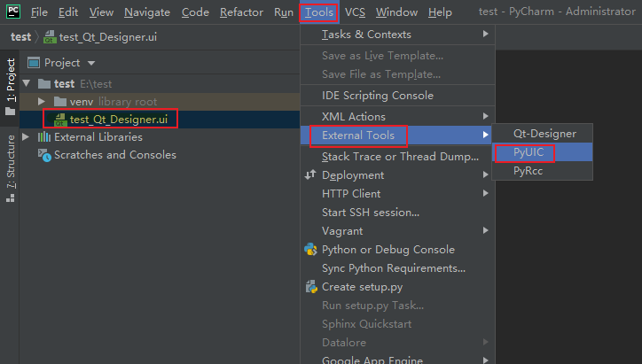Choose Sync Python Requirements

tap(397, 267)
